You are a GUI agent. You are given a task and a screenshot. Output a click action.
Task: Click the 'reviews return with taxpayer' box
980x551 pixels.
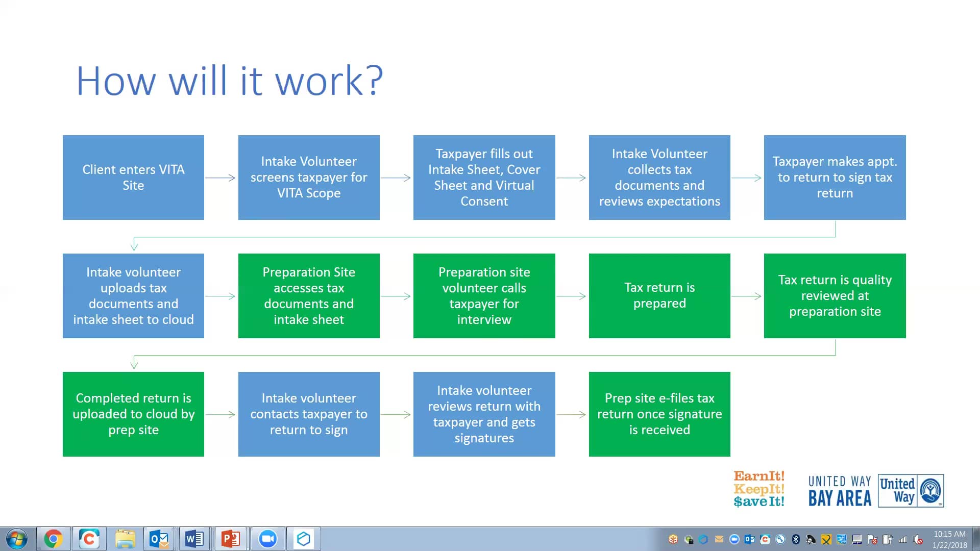(484, 414)
